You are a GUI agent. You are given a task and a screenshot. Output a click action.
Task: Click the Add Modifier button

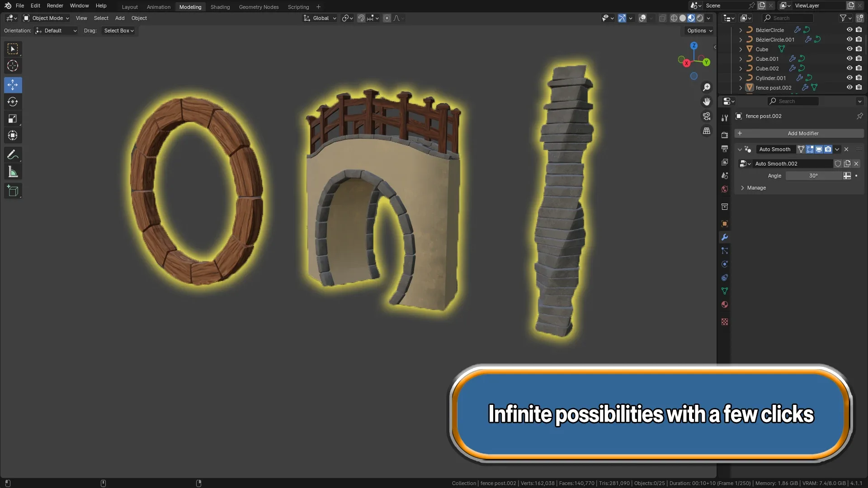[x=803, y=133]
